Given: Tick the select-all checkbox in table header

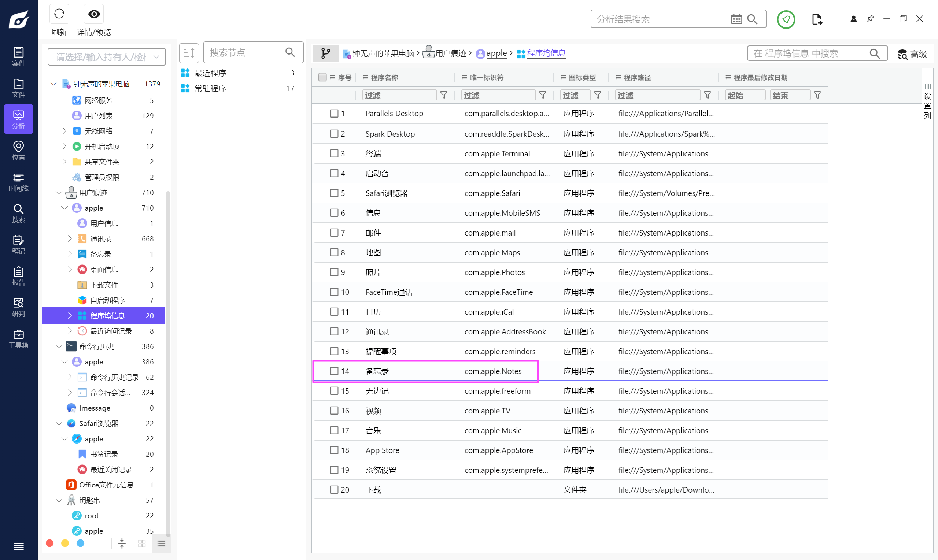Looking at the screenshot, I should pyautogui.click(x=322, y=77).
